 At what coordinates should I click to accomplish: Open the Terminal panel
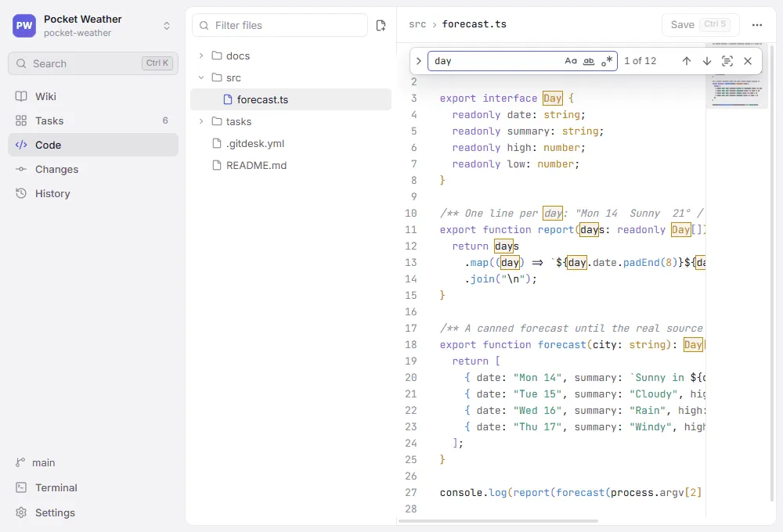[x=93, y=487]
